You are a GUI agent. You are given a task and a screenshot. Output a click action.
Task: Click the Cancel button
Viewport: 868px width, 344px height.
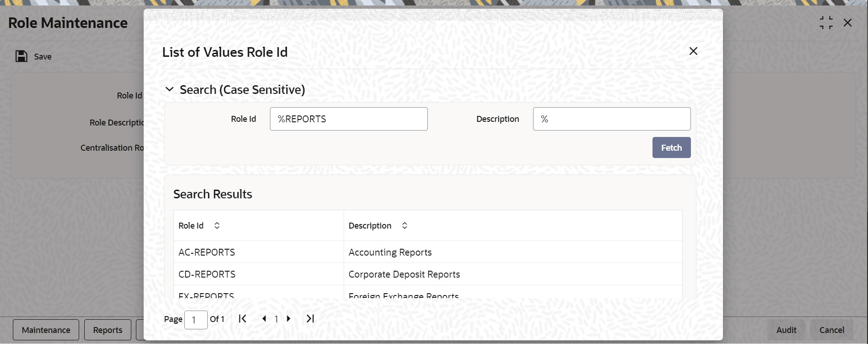point(831,330)
